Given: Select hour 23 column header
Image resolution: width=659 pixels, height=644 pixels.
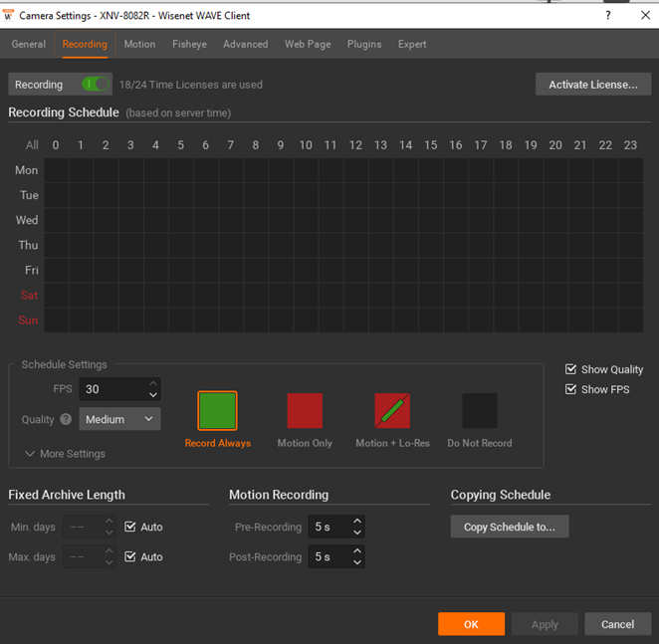Looking at the screenshot, I should 630,145.
